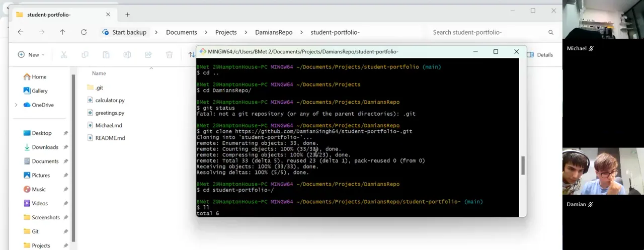644x250 pixels.
Task: Unpin Screenshots using its pin icon
Action: (66, 218)
